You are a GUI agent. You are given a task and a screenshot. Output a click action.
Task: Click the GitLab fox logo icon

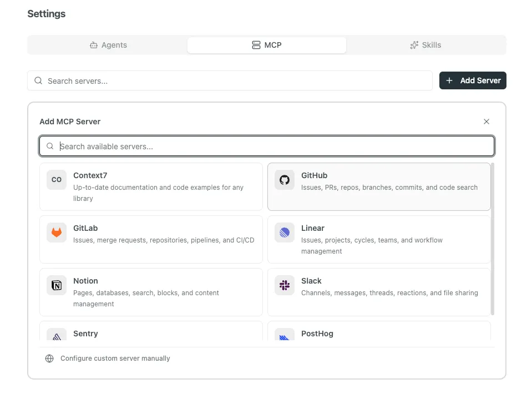coord(57,233)
